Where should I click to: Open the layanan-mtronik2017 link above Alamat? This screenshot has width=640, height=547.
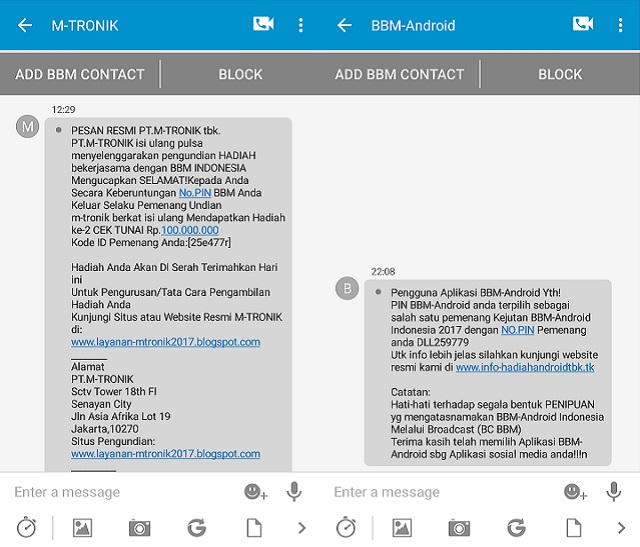tap(165, 342)
